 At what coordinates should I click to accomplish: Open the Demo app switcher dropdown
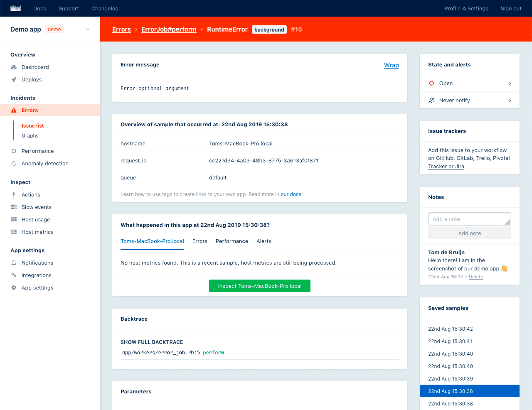coord(50,29)
